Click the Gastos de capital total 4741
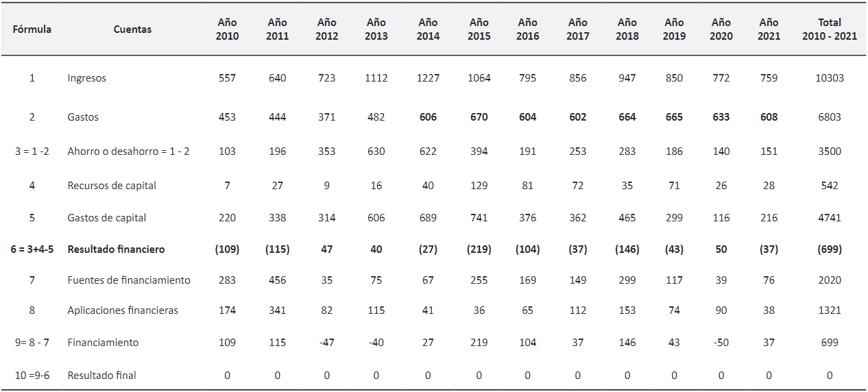This screenshot has width=868, height=392. click(829, 218)
